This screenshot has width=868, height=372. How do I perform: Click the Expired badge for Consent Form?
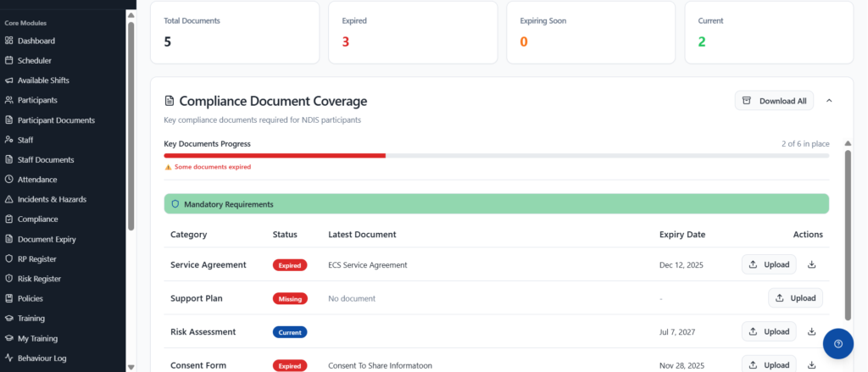coord(290,365)
